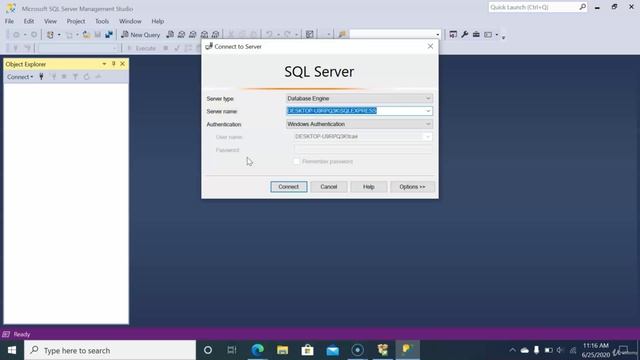Screen dimensions: 640x360
Task: Click the New Query toolbar button
Action: coord(140,35)
